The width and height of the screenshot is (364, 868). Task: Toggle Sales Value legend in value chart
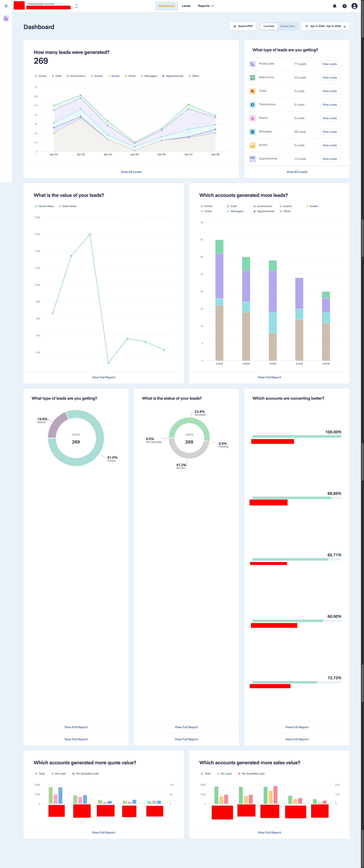67,206
